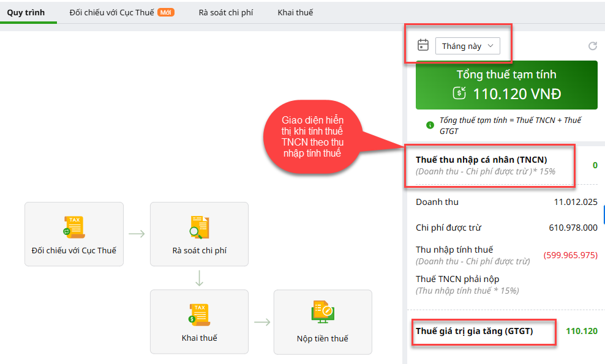
Task: Open the Đối chiếu với Cục Thuế tab
Action: (113, 12)
